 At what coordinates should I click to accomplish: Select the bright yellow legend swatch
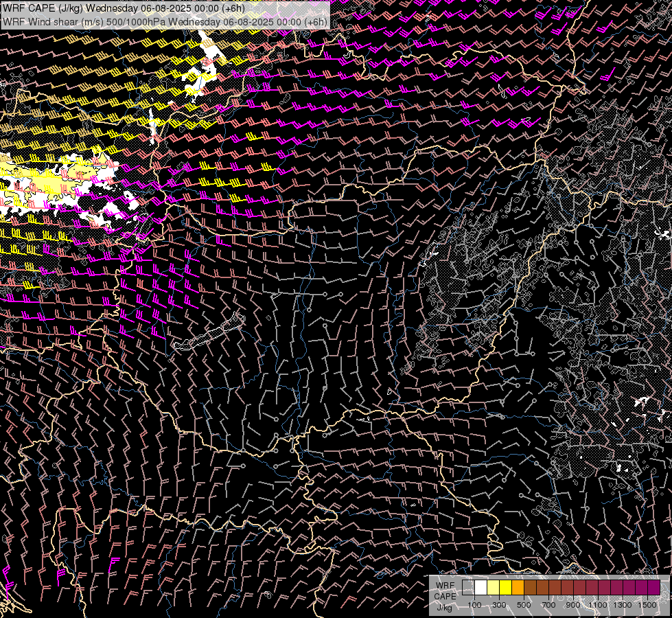point(505,588)
